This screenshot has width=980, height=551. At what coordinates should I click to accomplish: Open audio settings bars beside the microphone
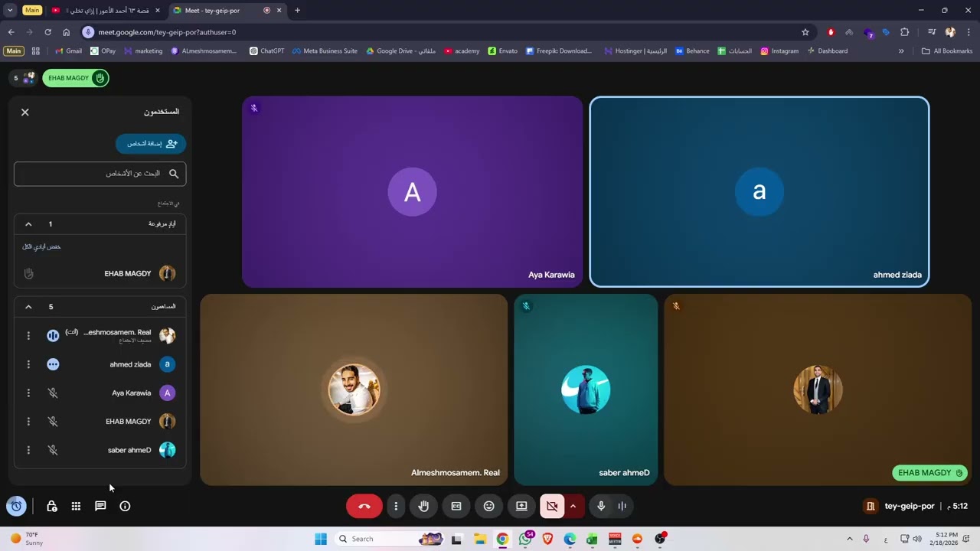(622, 506)
